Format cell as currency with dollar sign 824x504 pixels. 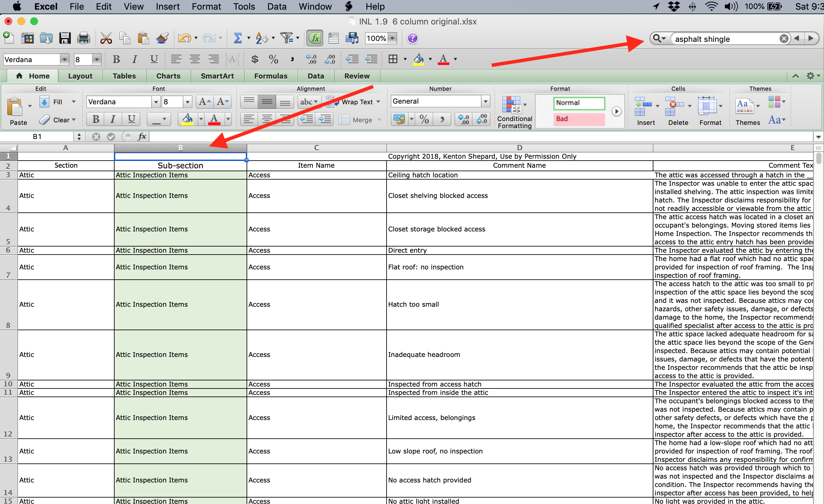click(x=255, y=60)
